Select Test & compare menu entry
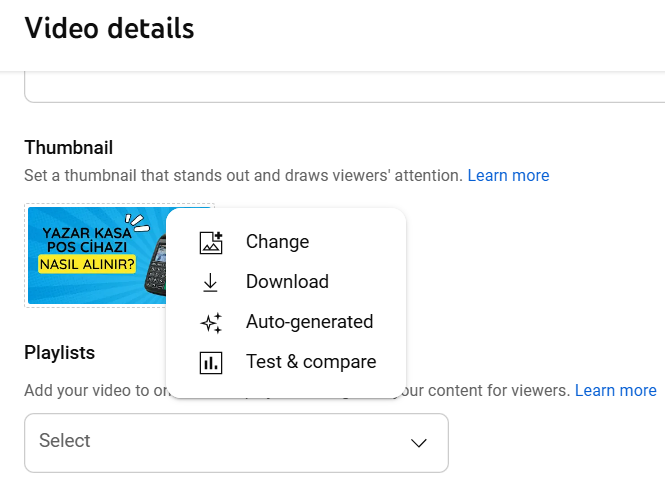The height and width of the screenshot is (489, 665). point(286,362)
